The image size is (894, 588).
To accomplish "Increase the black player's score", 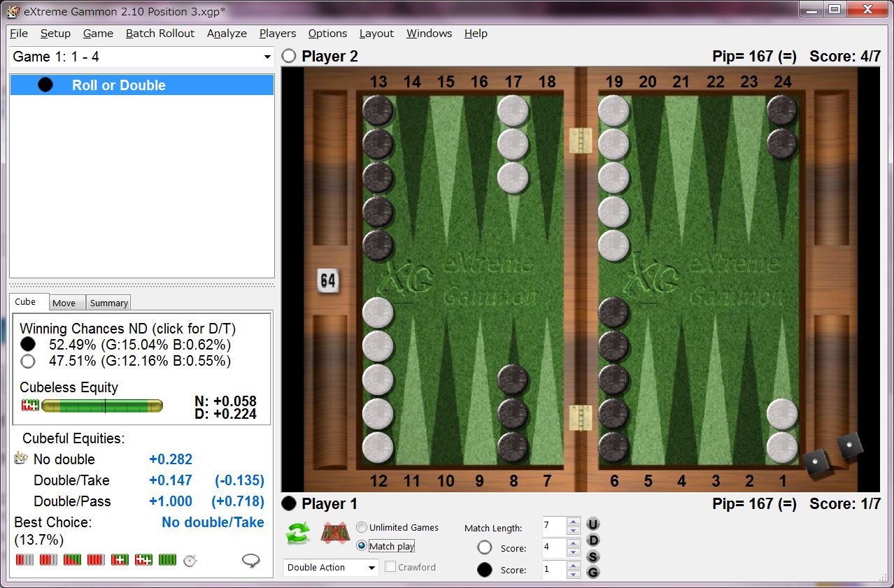I will [x=573, y=565].
